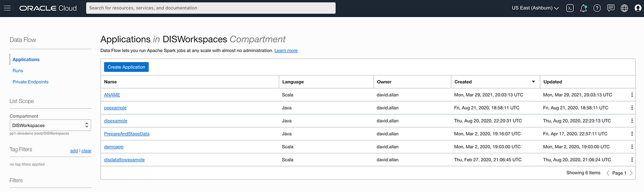Screen dimensions: 644x192
Task: Go to the Runs section
Action: click(x=18, y=70)
